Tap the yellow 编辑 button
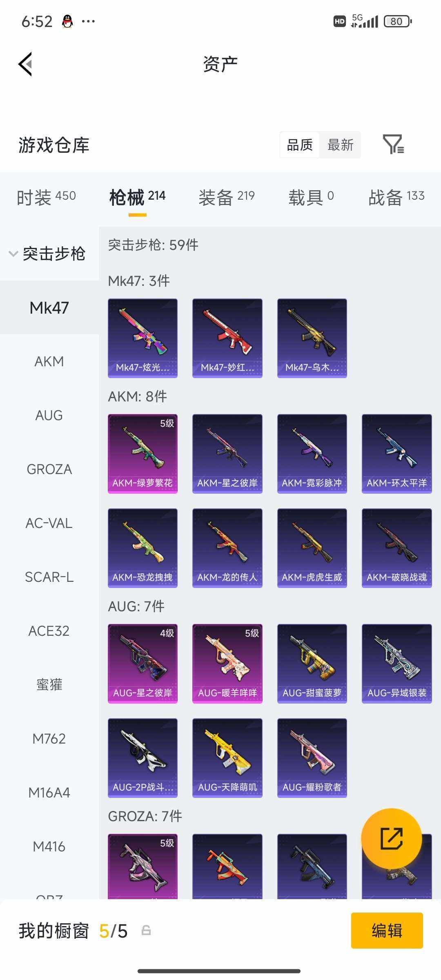The image size is (441, 980). [x=387, y=931]
